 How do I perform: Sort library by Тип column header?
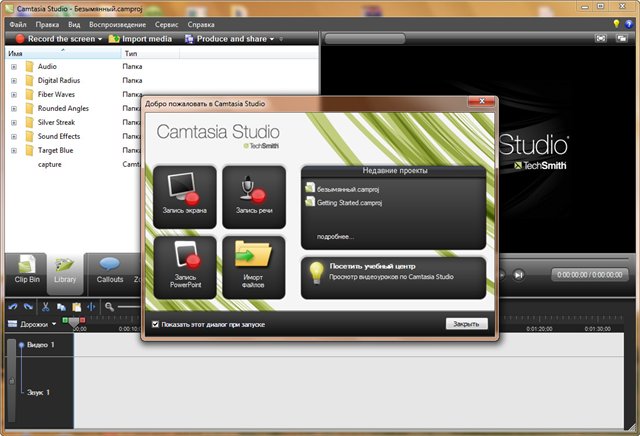coord(151,53)
